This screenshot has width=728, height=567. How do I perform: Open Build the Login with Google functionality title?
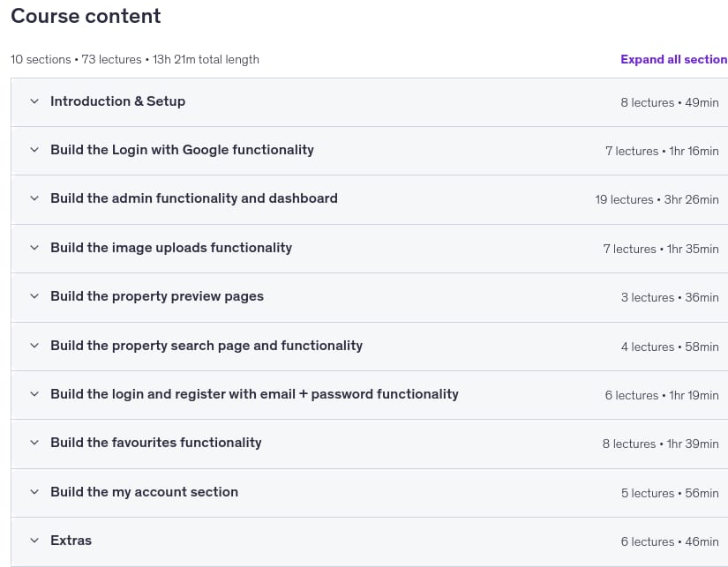[x=182, y=150]
